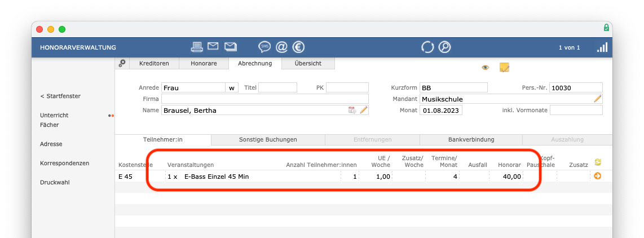
Task: Click the empty Titel field
Action: click(x=277, y=87)
